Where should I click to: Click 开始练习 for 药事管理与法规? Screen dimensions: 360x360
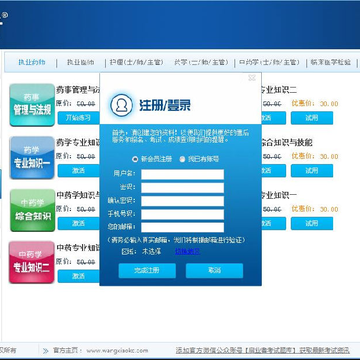(79, 118)
